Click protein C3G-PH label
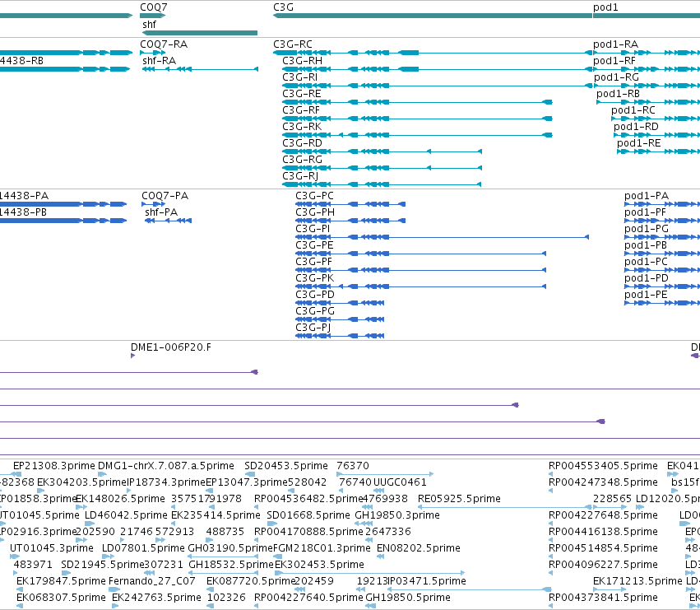The image size is (700, 610). pos(315,212)
